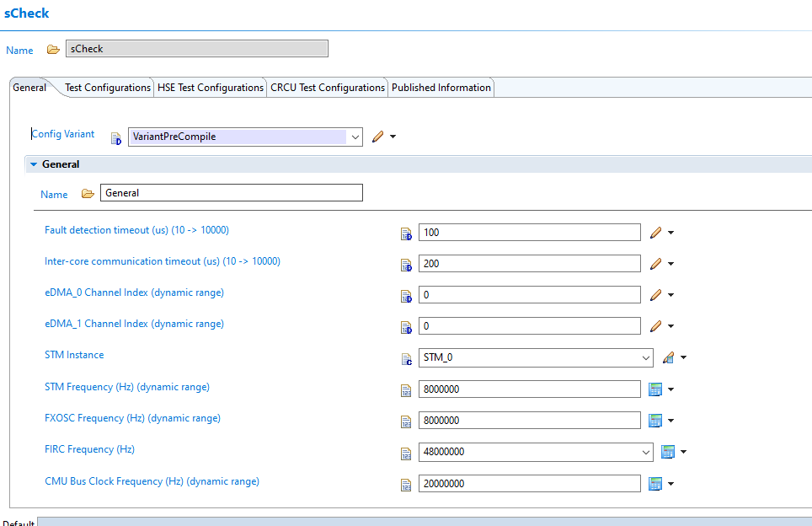Switch to the HSE Test Configurations tab
The image size is (812, 526).
(x=211, y=88)
